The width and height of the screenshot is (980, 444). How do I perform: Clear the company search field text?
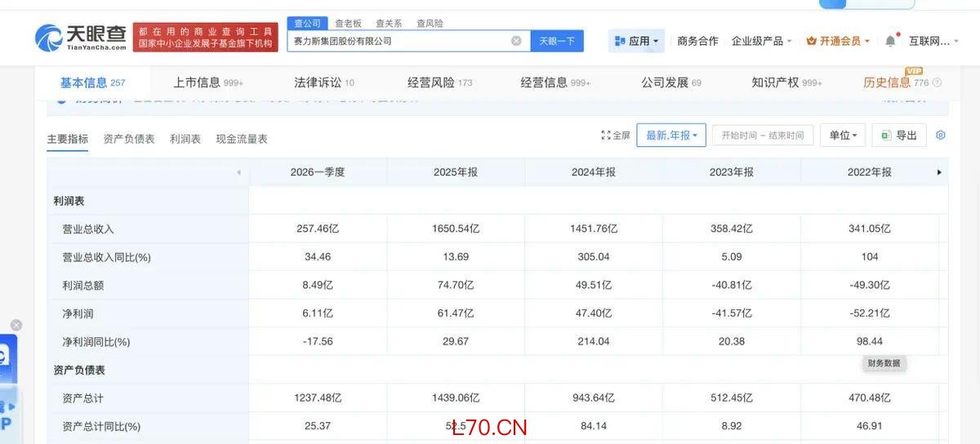tap(516, 41)
